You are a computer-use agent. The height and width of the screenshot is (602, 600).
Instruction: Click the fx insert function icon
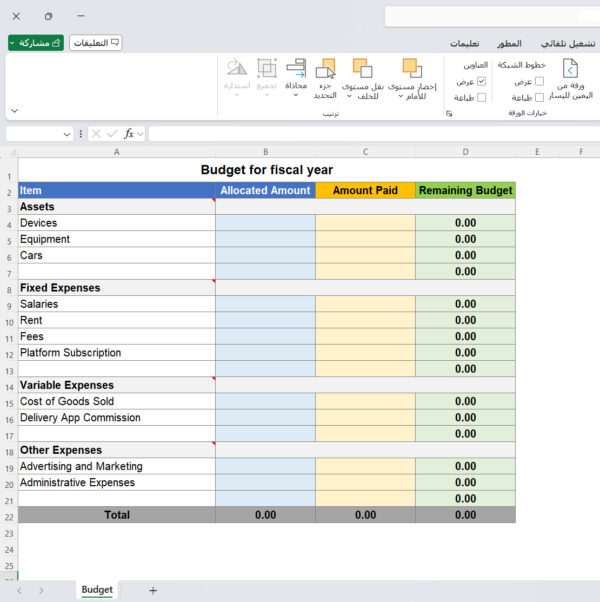tap(129, 134)
